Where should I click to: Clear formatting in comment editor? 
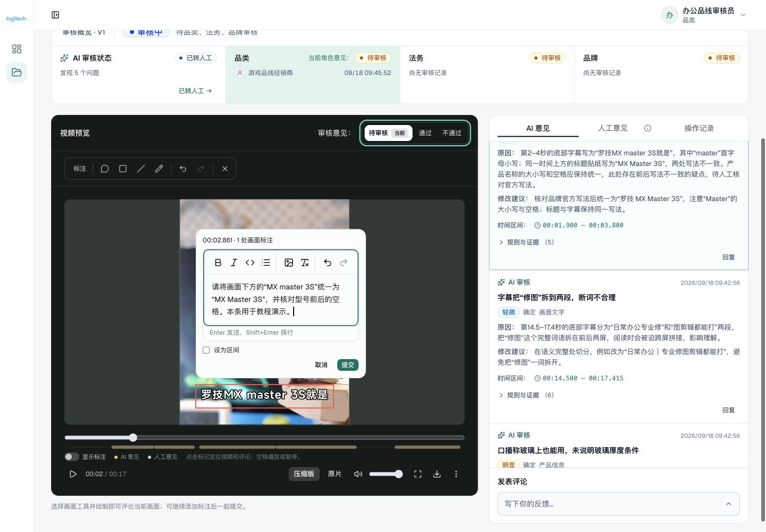(305, 262)
